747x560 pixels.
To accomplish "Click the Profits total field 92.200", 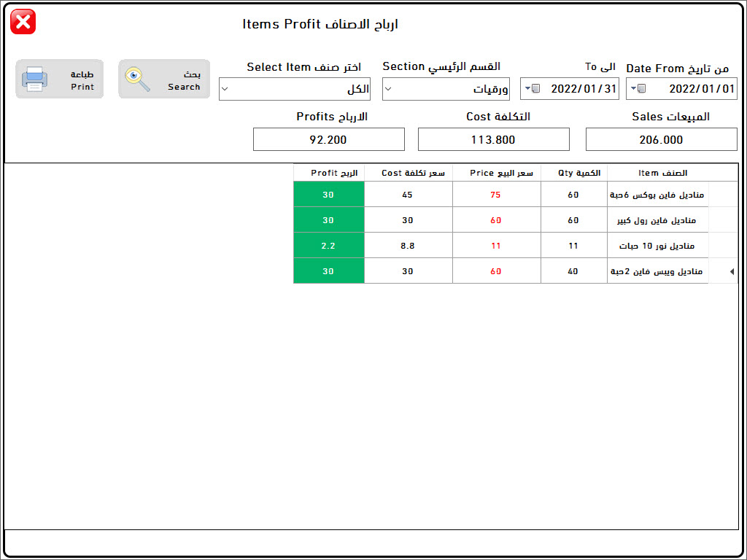I will 329,139.
